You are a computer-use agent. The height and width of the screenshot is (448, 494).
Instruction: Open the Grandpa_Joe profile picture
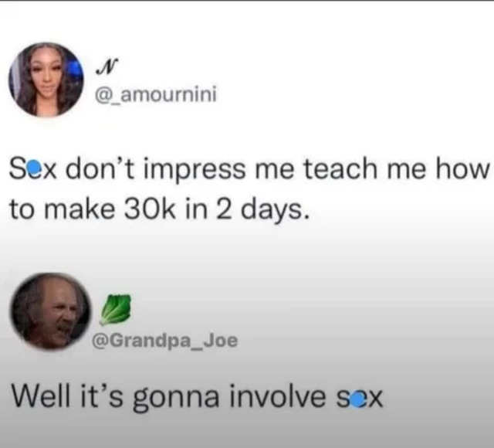[x=49, y=312]
